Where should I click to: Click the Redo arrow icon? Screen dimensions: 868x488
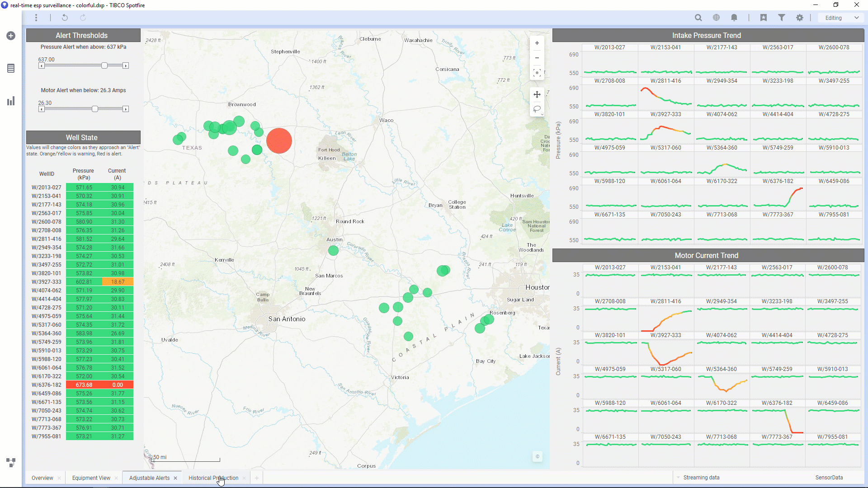tap(83, 18)
